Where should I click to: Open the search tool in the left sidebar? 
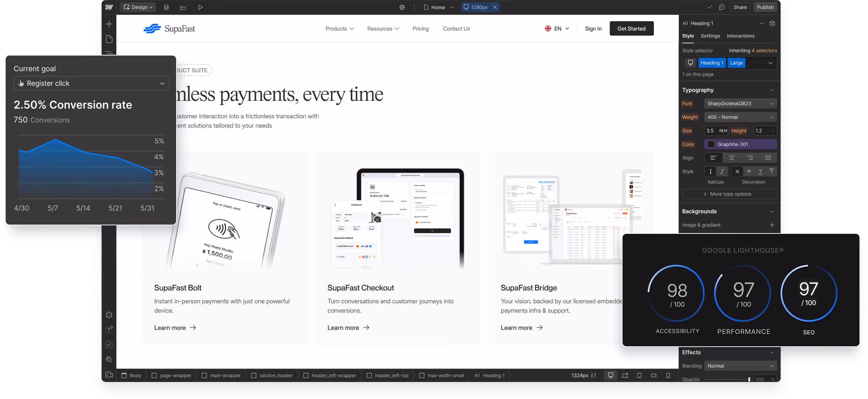click(109, 359)
